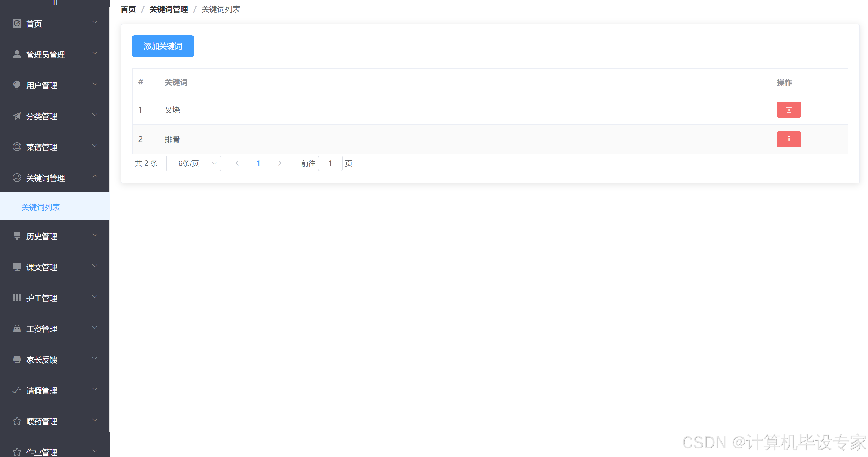The width and height of the screenshot is (868, 457).
Task: Click the 工资管理 bag icon
Action: [x=17, y=329]
